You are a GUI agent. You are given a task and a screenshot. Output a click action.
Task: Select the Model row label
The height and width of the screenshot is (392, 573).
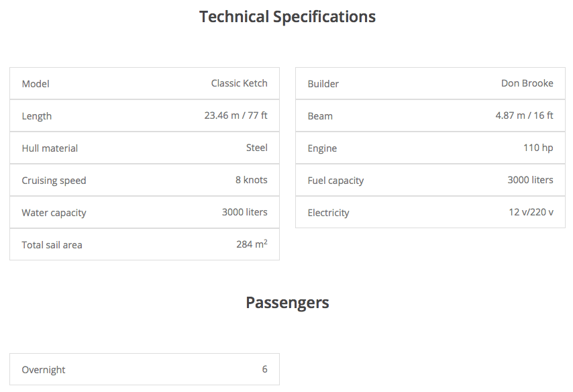36,84
